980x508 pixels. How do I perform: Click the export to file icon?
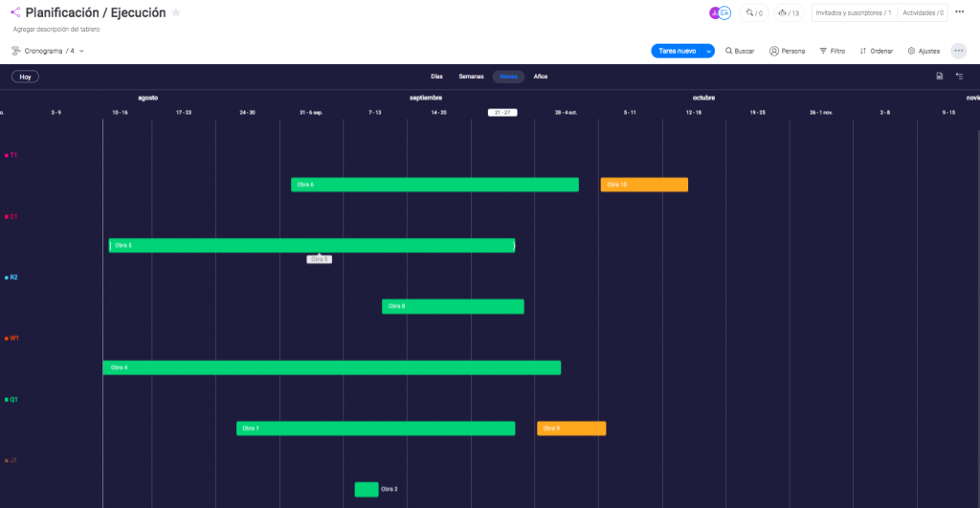940,77
